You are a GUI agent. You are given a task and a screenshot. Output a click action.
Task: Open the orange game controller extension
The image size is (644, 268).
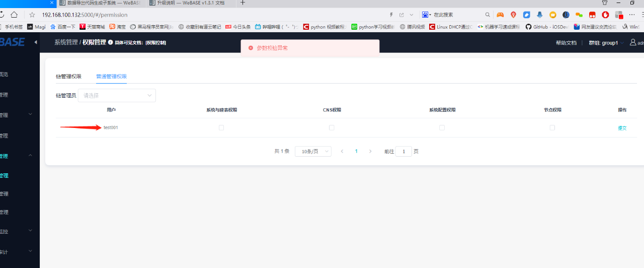point(500,15)
